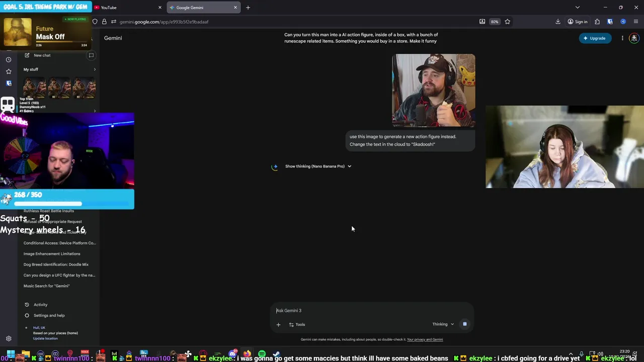Open a new browser tab
The image size is (644, 362).
click(x=248, y=8)
